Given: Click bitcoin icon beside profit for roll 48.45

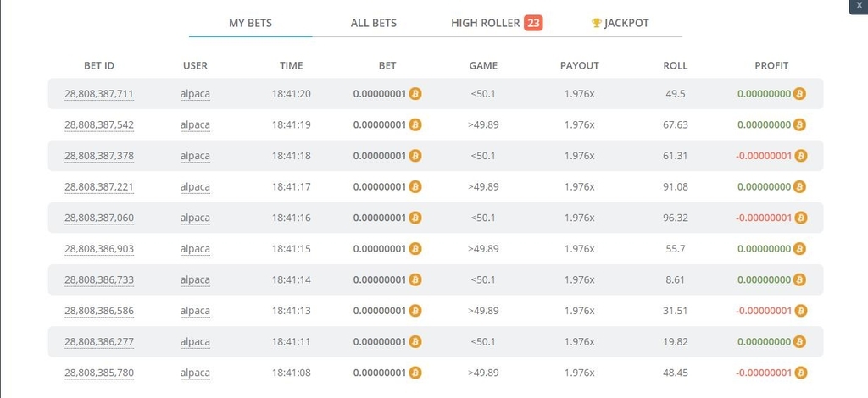Looking at the screenshot, I should pyautogui.click(x=800, y=373).
